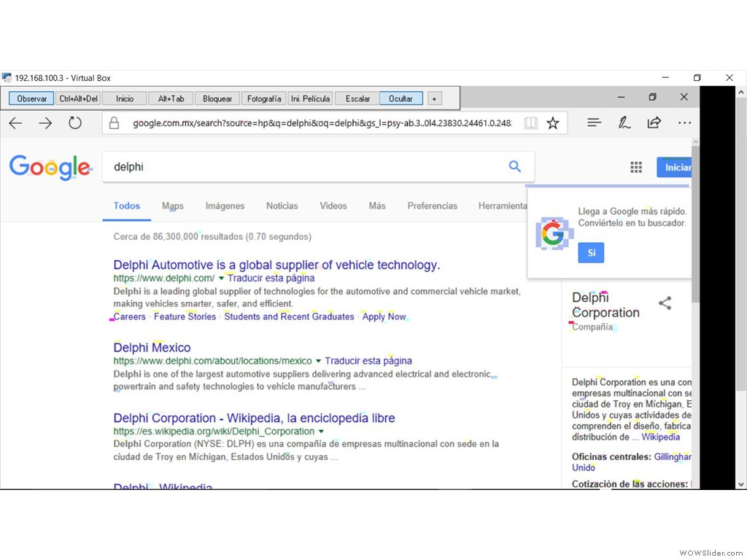Start recording with Ini. Película button

point(310,98)
